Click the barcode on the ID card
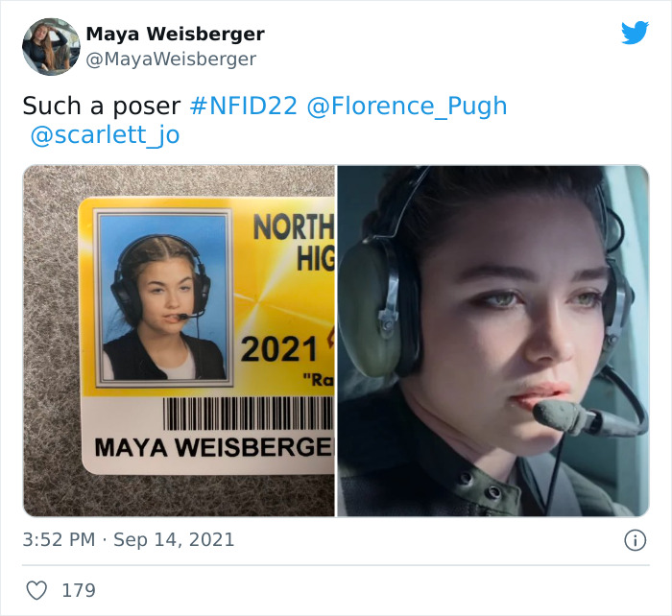 tap(249, 414)
